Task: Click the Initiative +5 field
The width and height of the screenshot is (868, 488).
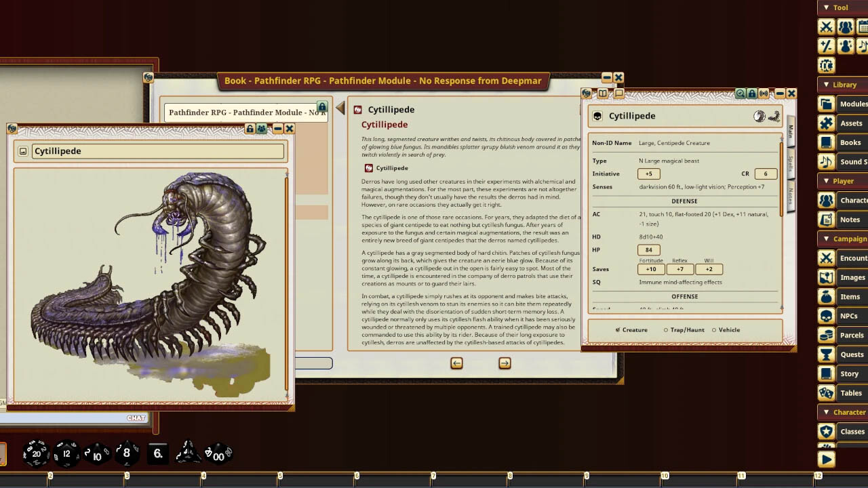Action: click(649, 174)
